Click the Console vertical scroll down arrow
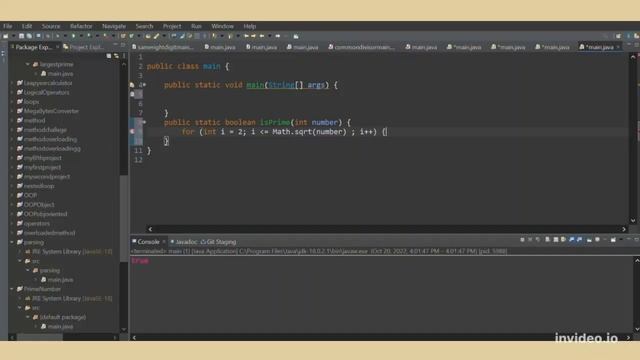This screenshot has width=640, height=360. click(636, 329)
